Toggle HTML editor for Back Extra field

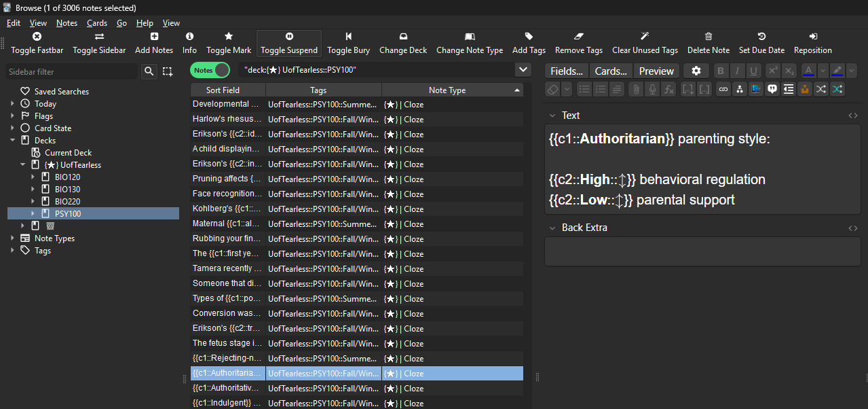(x=853, y=228)
